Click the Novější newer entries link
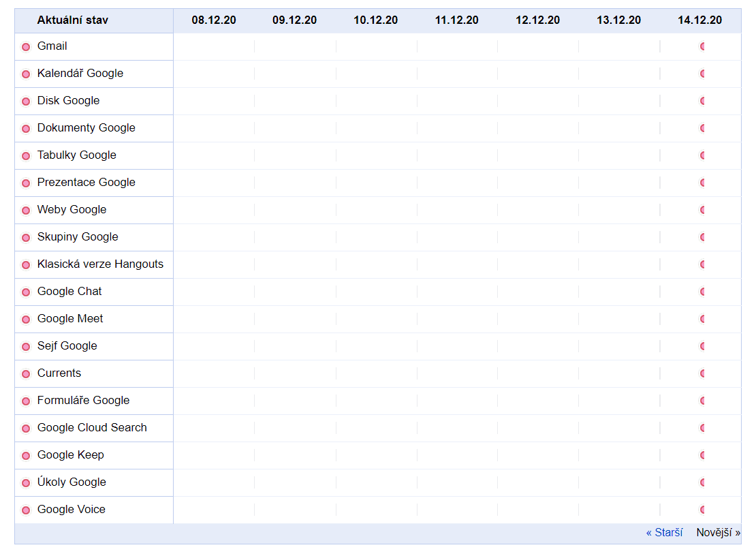756x556 pixels. (718, 533)
